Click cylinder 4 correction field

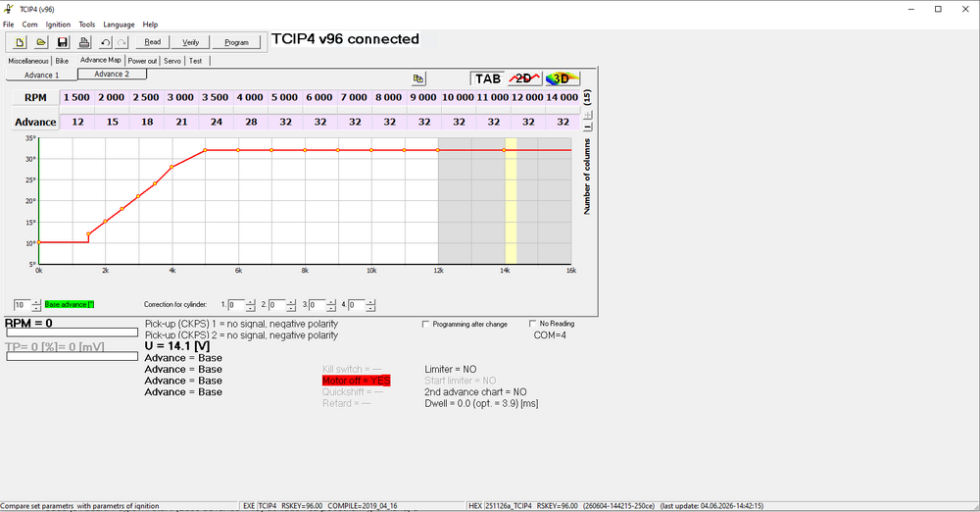click(357, 305)
